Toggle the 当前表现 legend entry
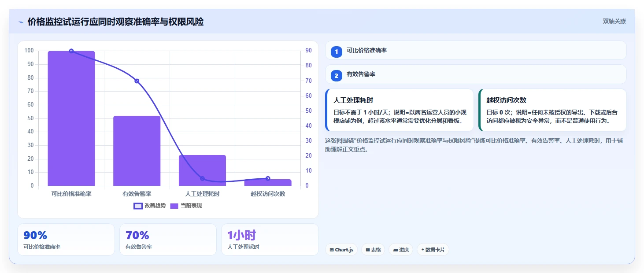This screenshot has height=273, width=644. tap(186, 206)
